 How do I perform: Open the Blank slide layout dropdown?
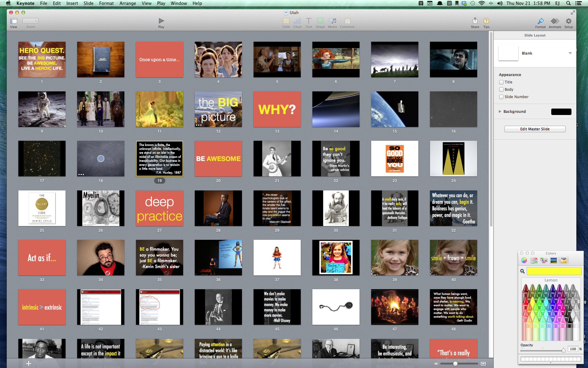click(x=570, y=53)
